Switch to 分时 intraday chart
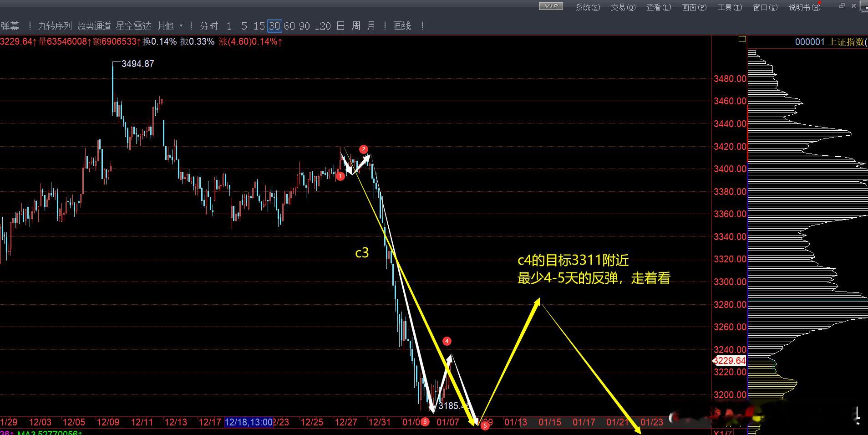This screenshot has width=868, height=435. click(x=209, y=26)
